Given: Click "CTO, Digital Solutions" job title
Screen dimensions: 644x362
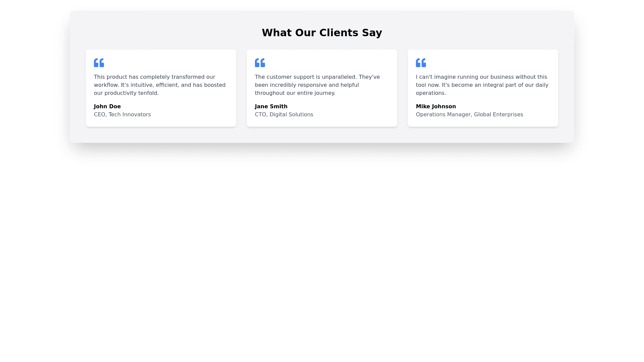Looking at the screenshot, I should (284, 115).
